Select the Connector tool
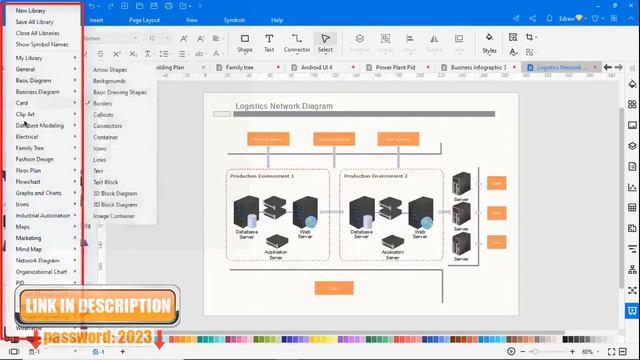640x360 pixels. pyautogui.click(x=297, y=43)
